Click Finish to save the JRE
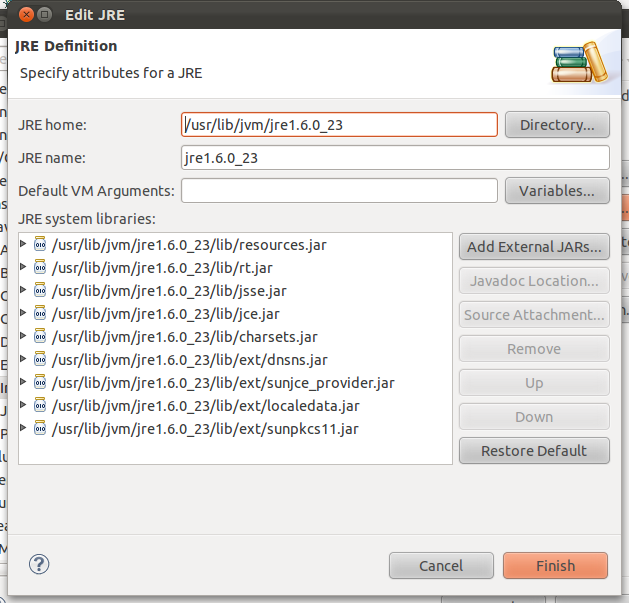Screen dimensions: 629x603 (x=555, y=565)
